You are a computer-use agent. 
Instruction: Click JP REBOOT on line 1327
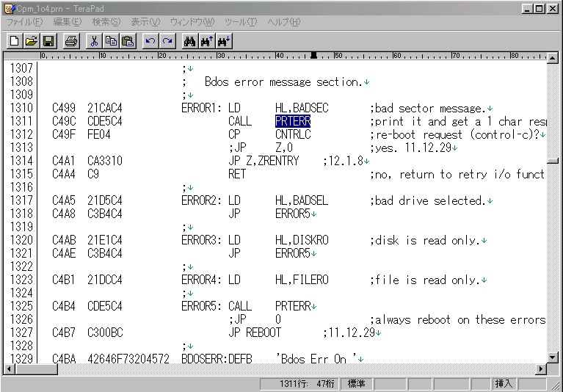(255, 333)
